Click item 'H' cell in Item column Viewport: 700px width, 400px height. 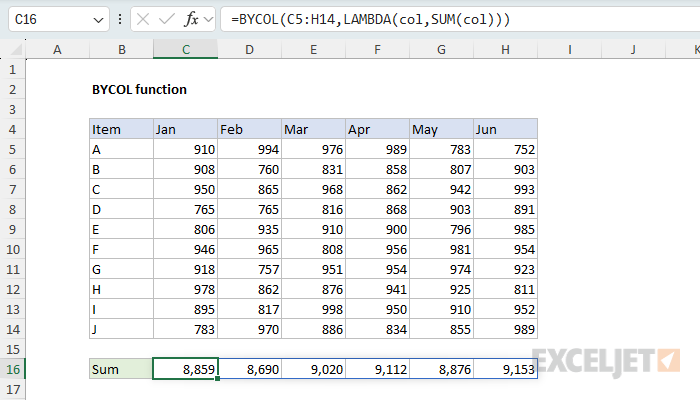(121, 290)
